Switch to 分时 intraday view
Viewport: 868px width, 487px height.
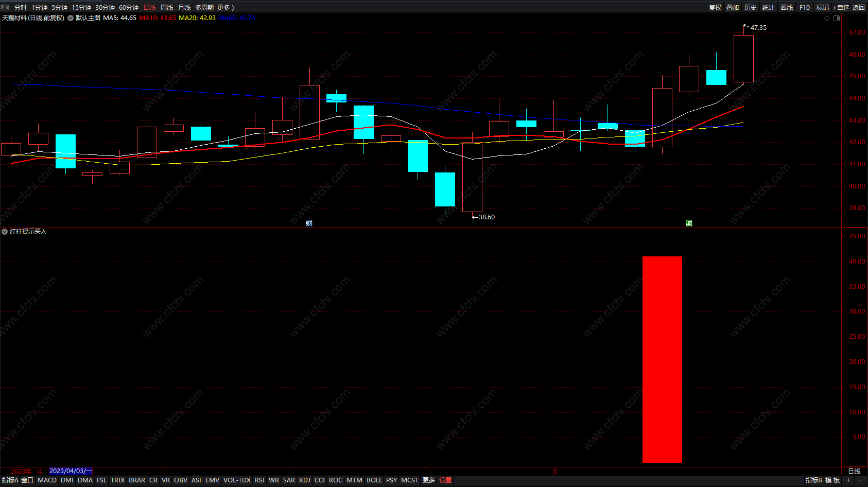(x=21, y=8)
